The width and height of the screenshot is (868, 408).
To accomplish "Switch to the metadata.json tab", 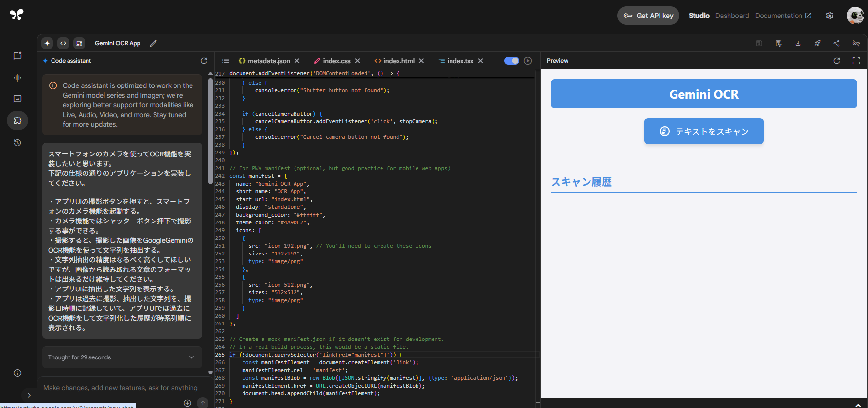I will (x=264, y=61).
